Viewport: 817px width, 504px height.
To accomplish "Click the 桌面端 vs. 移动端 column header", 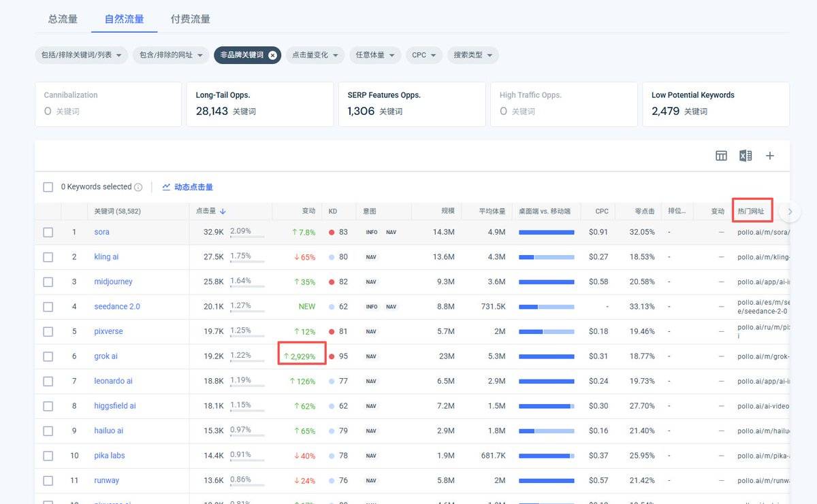I will point(545,212).
